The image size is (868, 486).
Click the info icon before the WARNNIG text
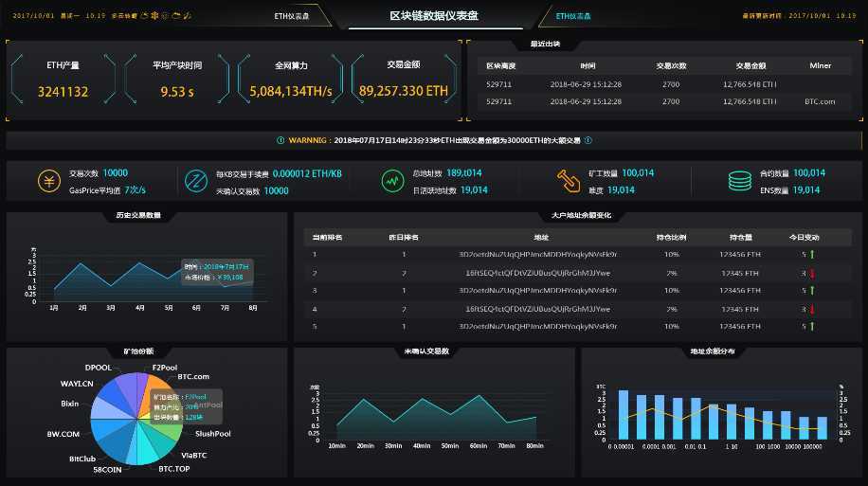(x=280, y=140)
